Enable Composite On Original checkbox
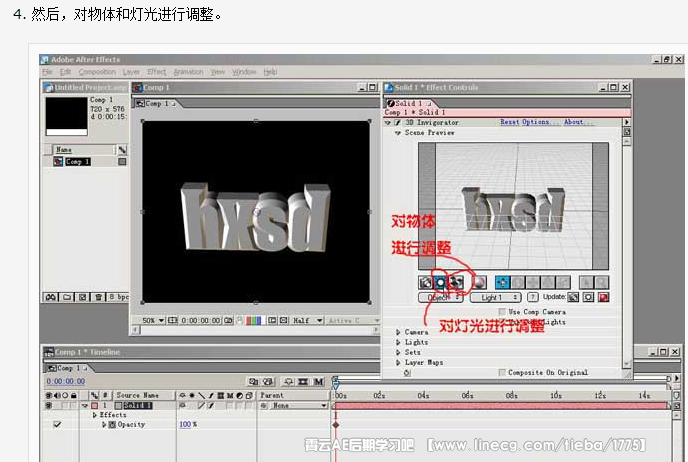The image size is (688, 462). (x=502, y=372)
